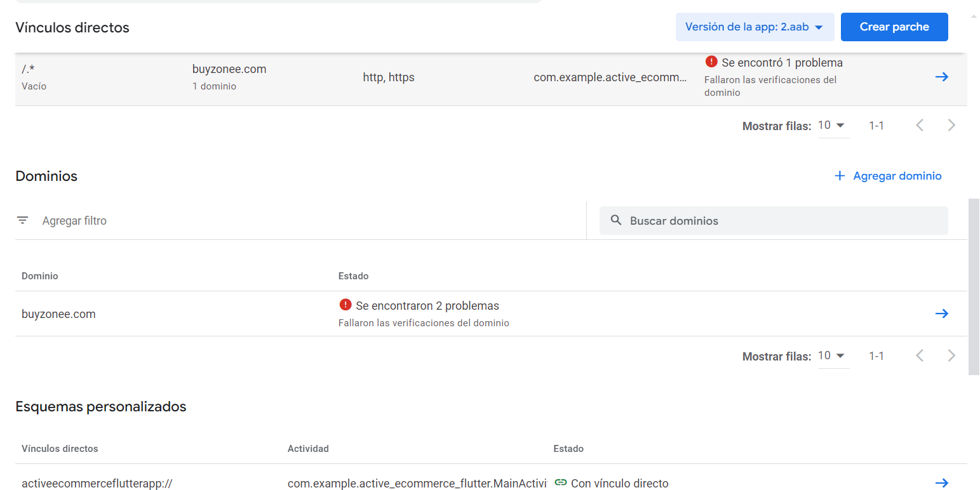Click the 'Se encontró 1 problema' status text
The image size is (980, 490).
tap(782, 63)
